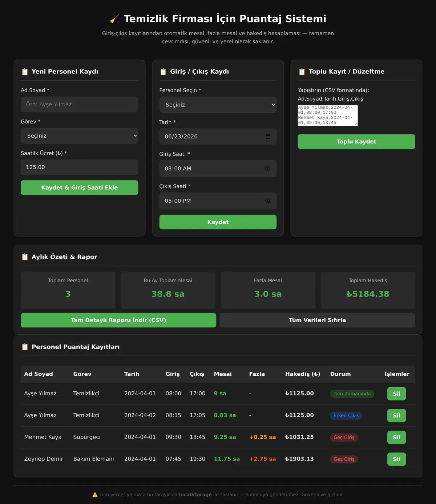Remove Mehmet Kaya's record with Sil
436x504 pixels.
(397, 438)
